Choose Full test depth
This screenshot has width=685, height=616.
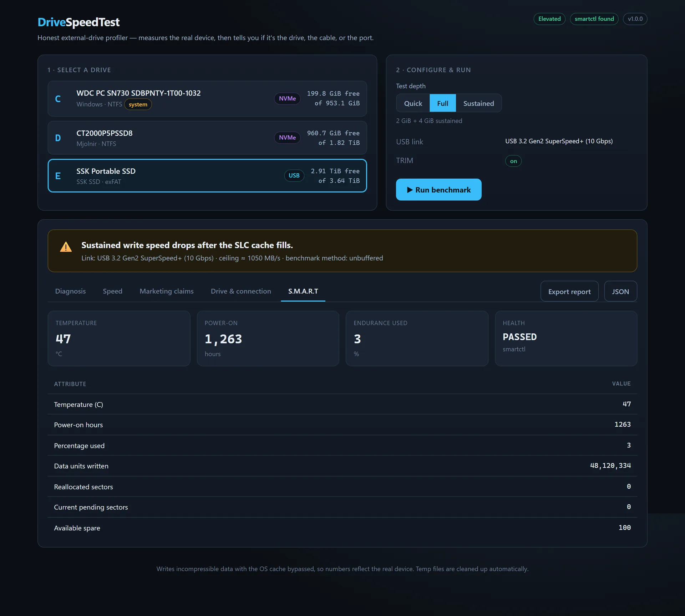443,103
